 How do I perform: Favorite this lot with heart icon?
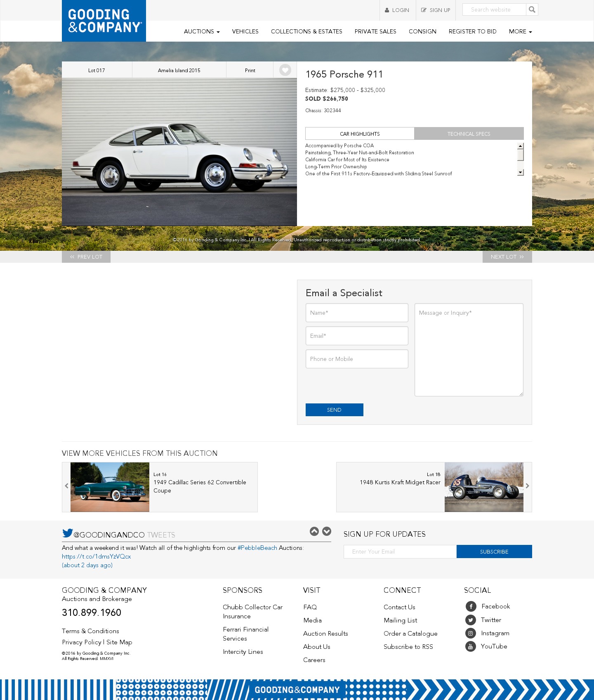point(285,70)
